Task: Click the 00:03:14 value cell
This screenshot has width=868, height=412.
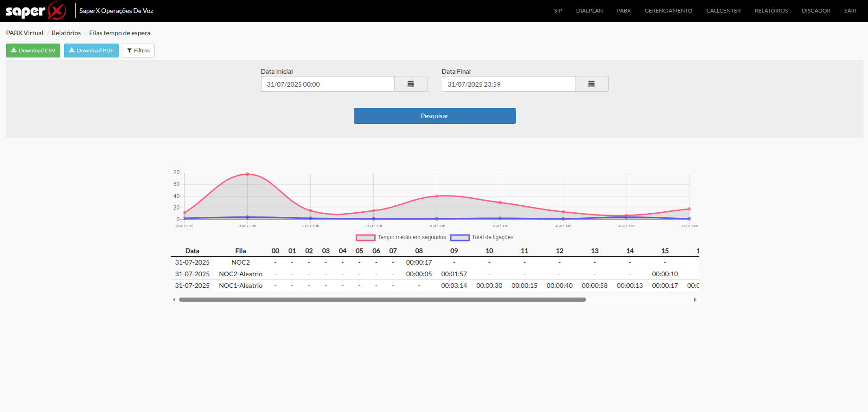Action: point(454,285)
